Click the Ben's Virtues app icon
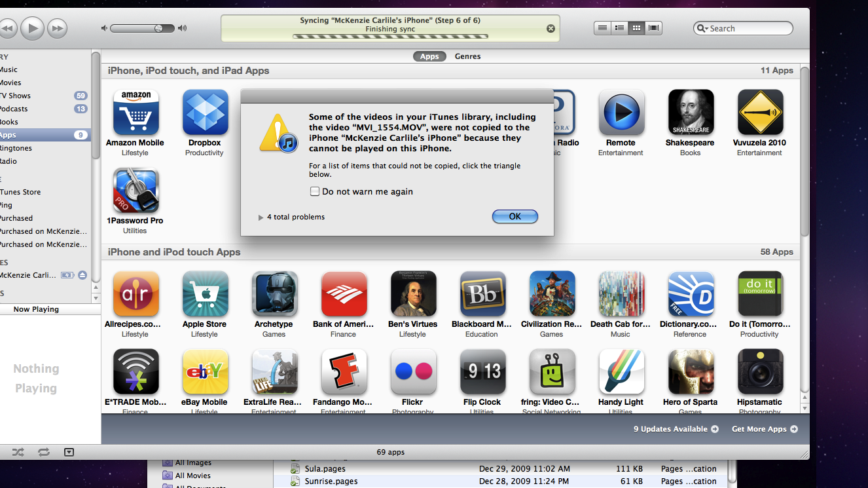This screenshot has height=488, width=868. (x=413, y=294)
